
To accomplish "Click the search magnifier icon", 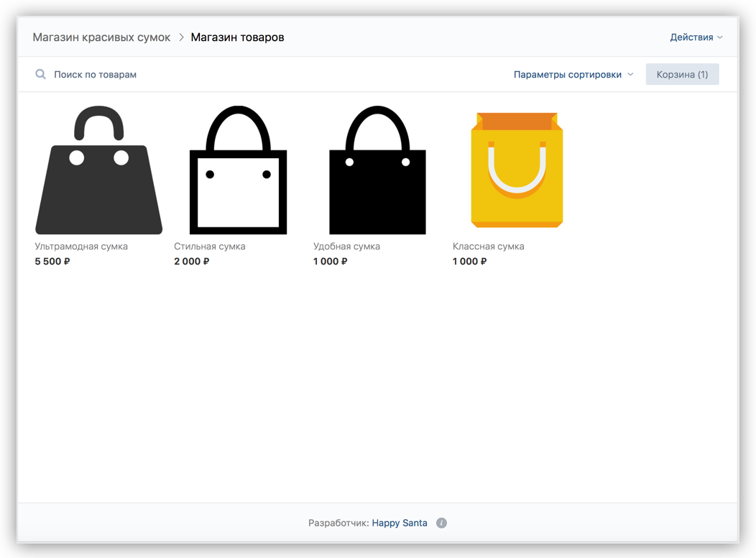I will tap(41, 74).
